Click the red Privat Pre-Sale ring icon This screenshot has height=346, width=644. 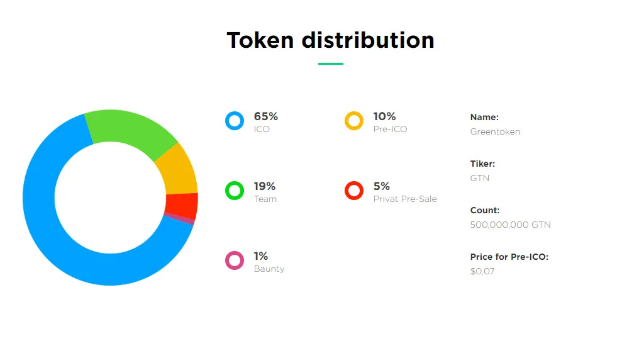tap(354, 191)
